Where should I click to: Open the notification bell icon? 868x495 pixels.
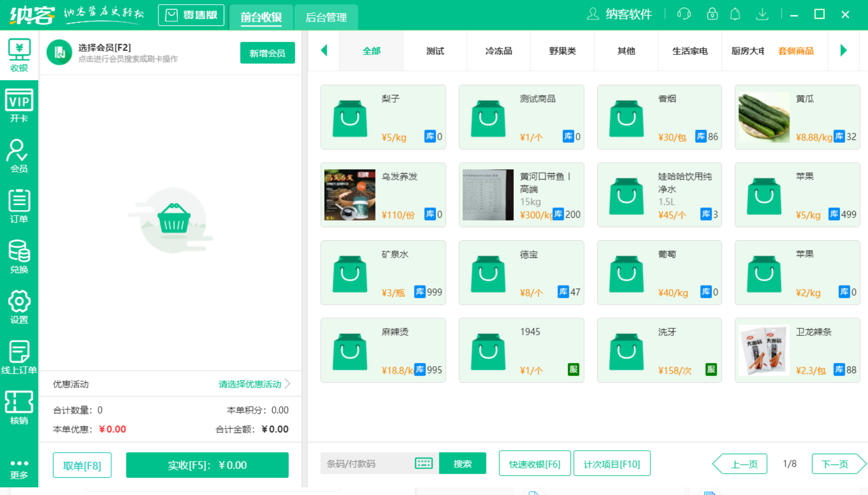(735, 14)
